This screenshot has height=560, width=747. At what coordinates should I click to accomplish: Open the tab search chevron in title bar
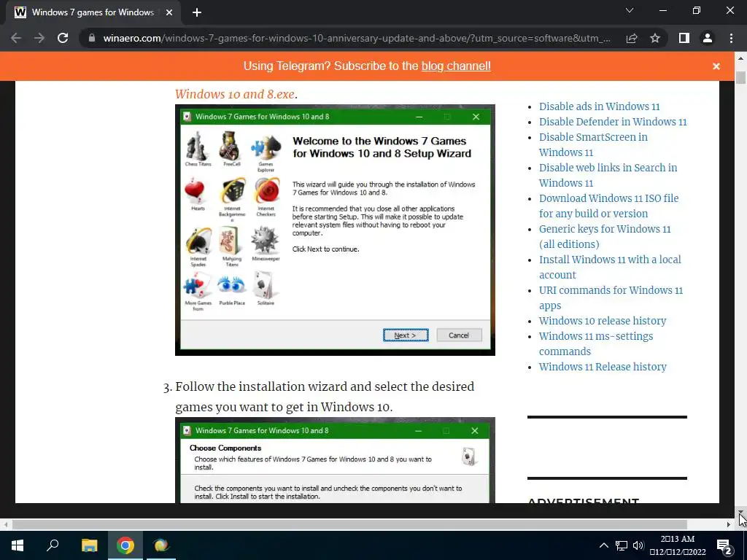coord(630,10)
